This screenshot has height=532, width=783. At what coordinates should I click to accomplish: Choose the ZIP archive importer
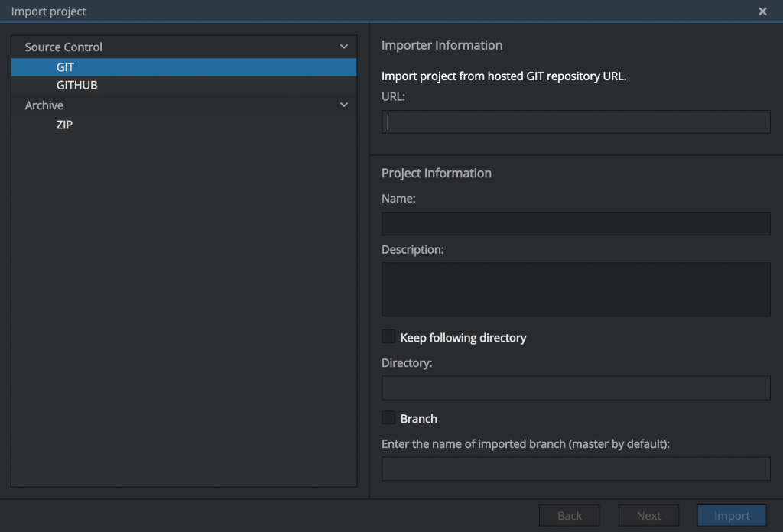point(64,125)
